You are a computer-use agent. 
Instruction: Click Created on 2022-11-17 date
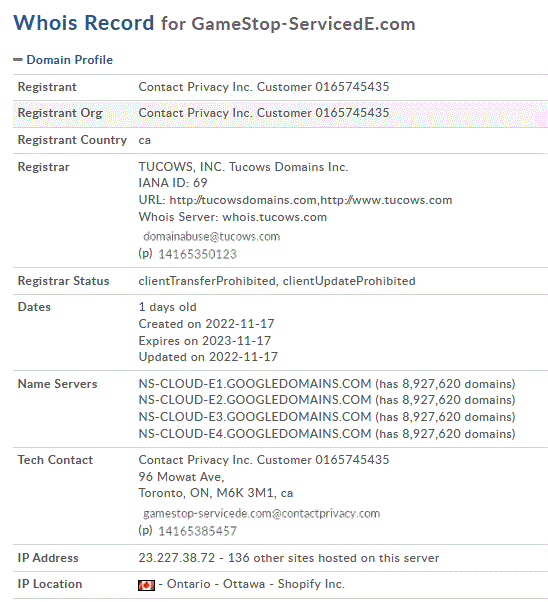coord(206,324)
